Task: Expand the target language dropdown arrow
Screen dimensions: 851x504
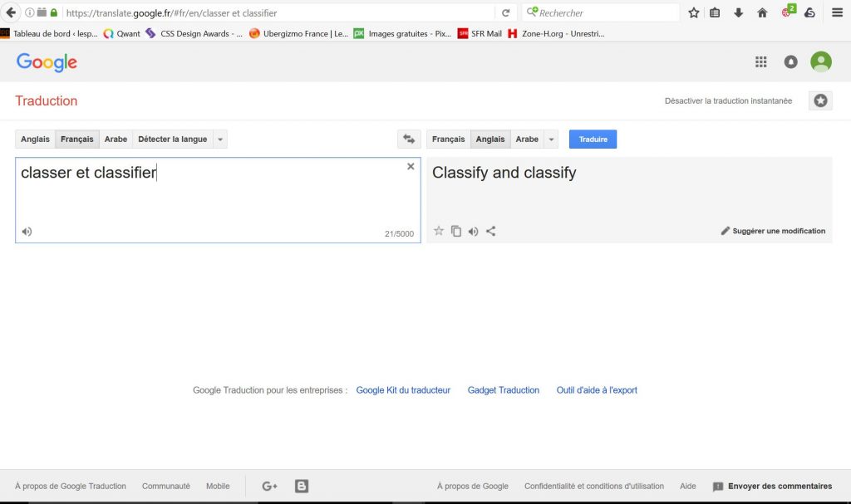Action: point(551,139)
